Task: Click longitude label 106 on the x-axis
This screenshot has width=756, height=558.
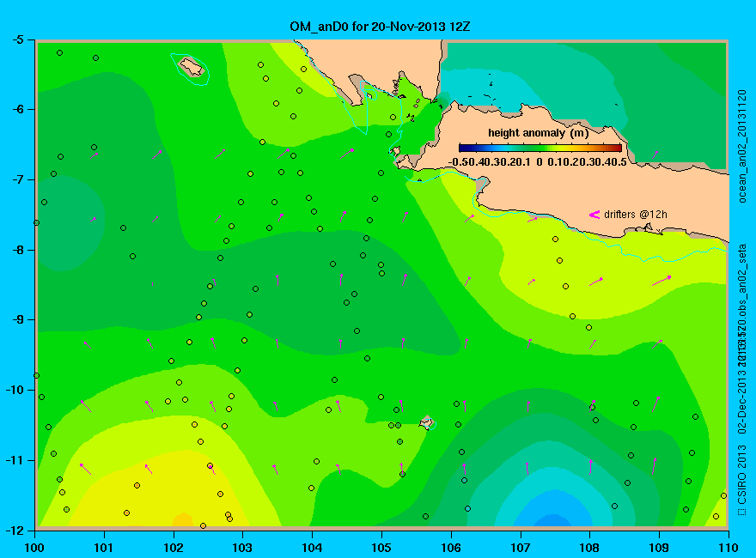Action: click(x=451, y=548)
